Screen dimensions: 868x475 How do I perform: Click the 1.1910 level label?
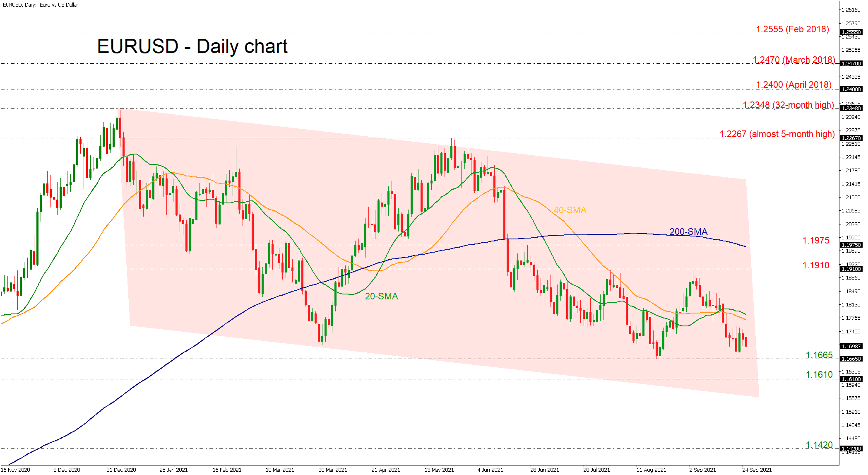tap(815, 265)
